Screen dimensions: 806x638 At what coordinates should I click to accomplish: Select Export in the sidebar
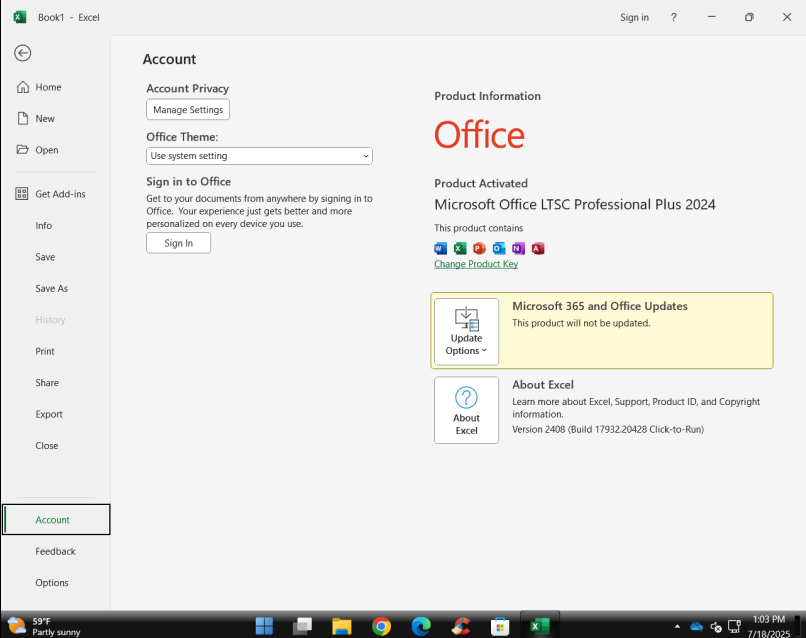point(49,414)
